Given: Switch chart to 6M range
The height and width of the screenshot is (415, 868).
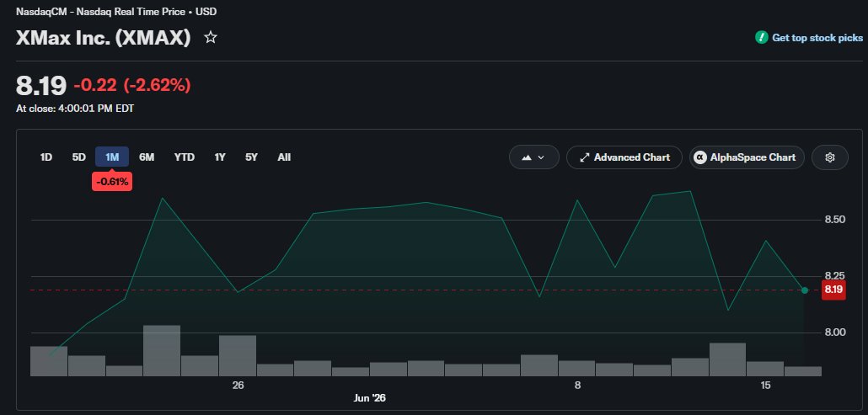Looking at the screenshot, I should tap(147, 157).
